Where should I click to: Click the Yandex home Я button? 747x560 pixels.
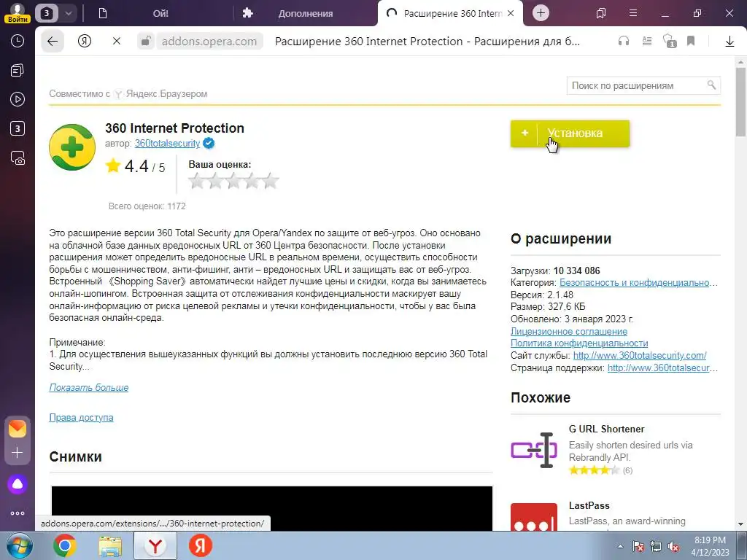85,42
